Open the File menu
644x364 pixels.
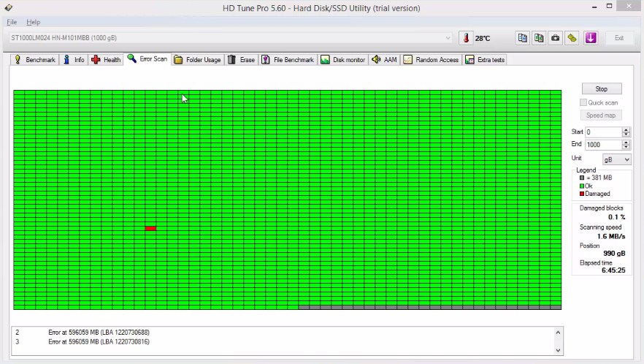pyautogui.click(x=12, y=22)
